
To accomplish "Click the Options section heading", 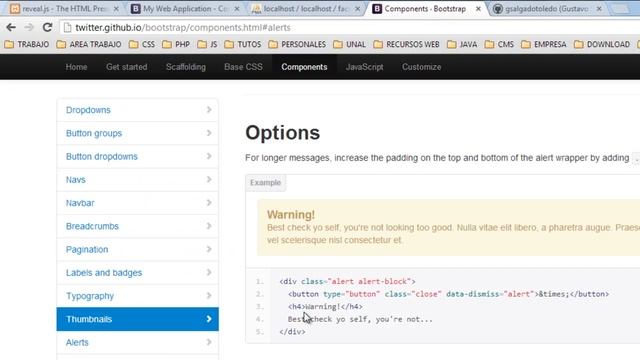I will [x=282, y=133].
